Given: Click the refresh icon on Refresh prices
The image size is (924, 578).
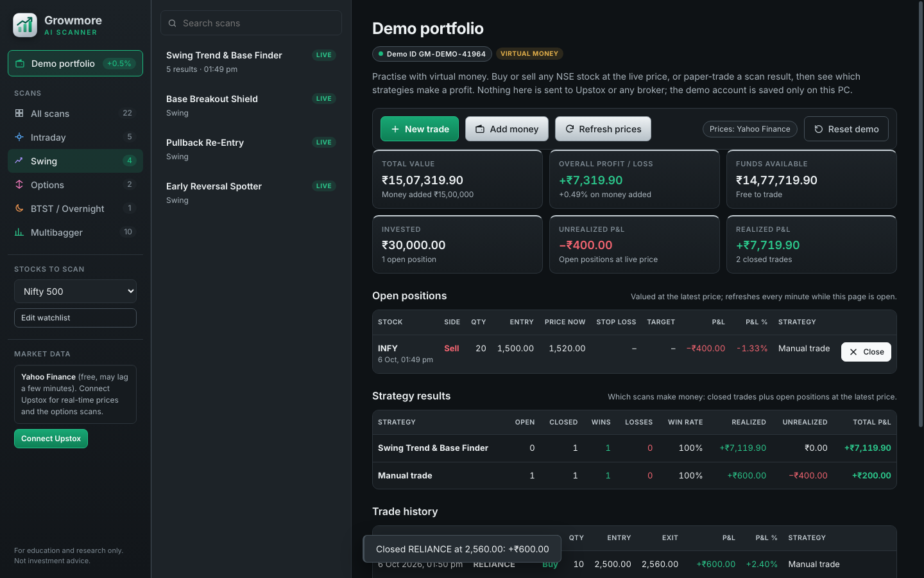Looking at the screenshot, I should (569, 129).
